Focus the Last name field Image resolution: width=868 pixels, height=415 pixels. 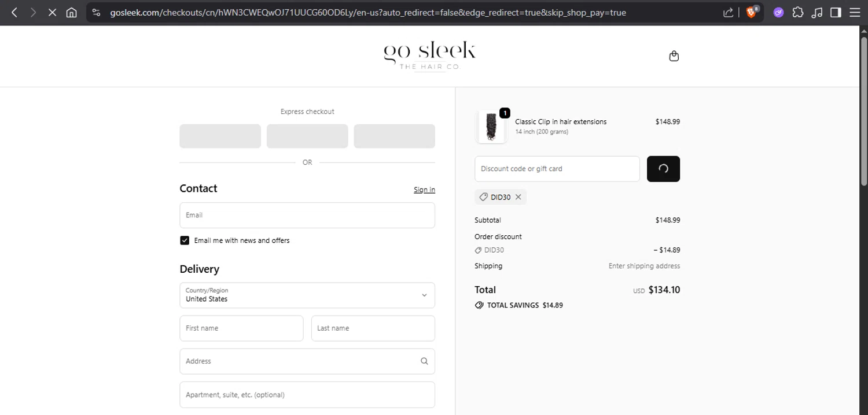coord(373,328)
